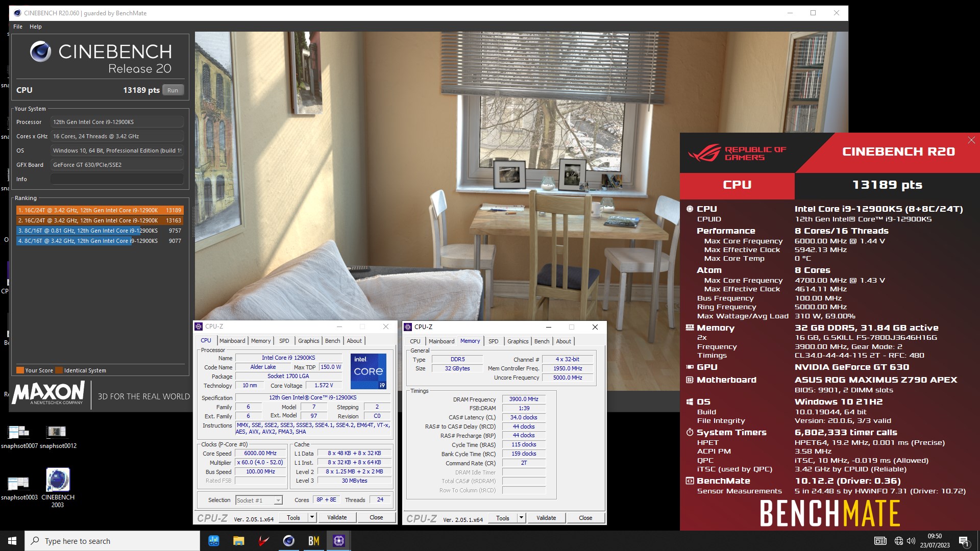Open the Windows Start menu
Image resolution: width=980 pixels, height=551 pixels.
click(x=12, y=541)
